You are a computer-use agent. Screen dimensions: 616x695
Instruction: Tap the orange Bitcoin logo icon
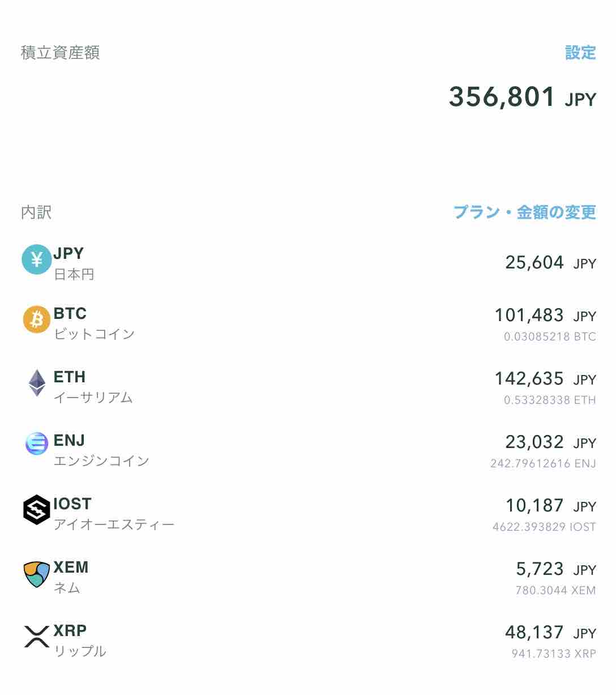click(37, 319)
